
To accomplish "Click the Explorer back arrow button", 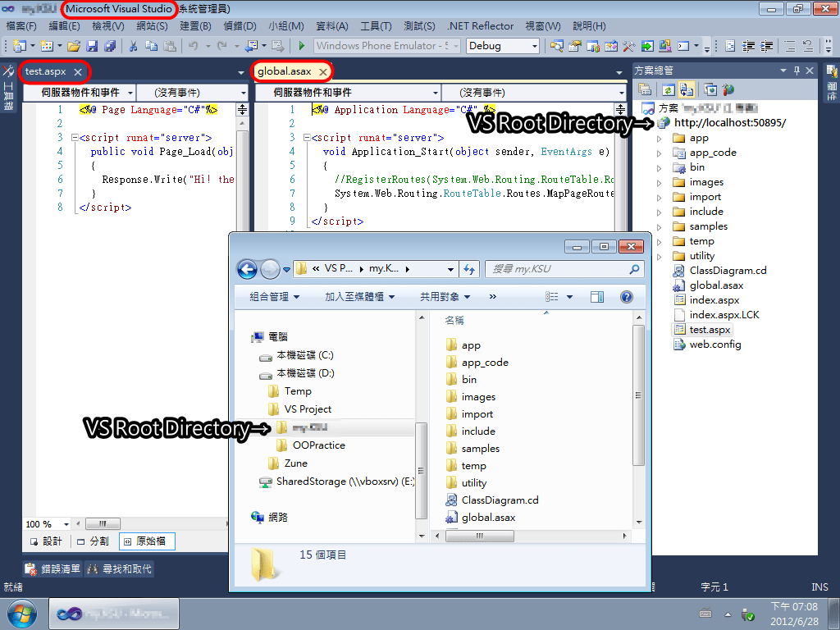I will (x=247, y=269).
